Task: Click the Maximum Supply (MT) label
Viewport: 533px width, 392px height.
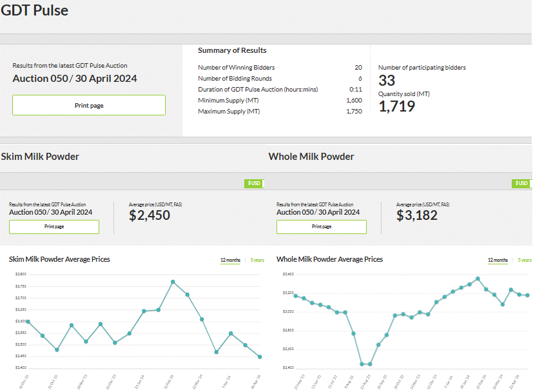Action: tap(229, 111)
